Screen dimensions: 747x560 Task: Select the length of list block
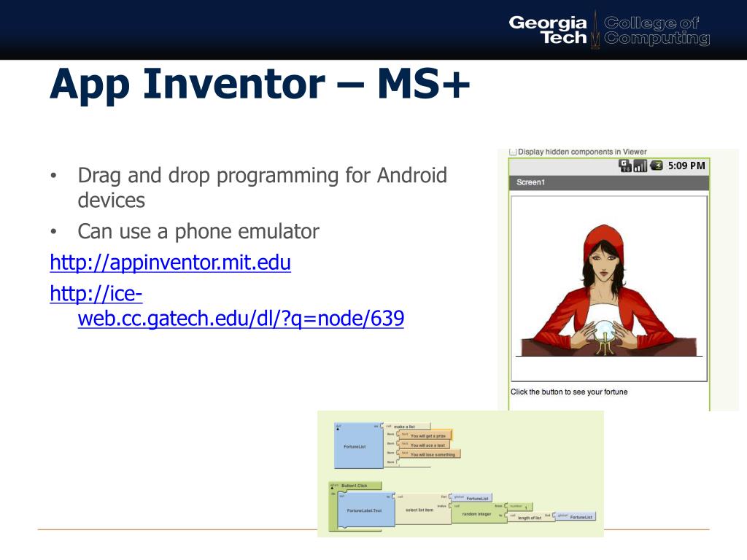pos(530,517)
